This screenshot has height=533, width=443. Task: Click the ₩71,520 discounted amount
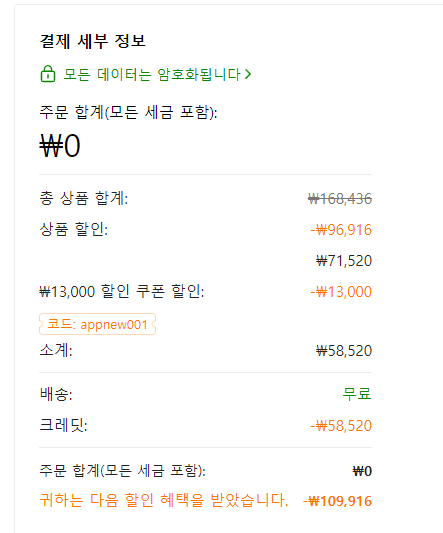click(344, 261)
